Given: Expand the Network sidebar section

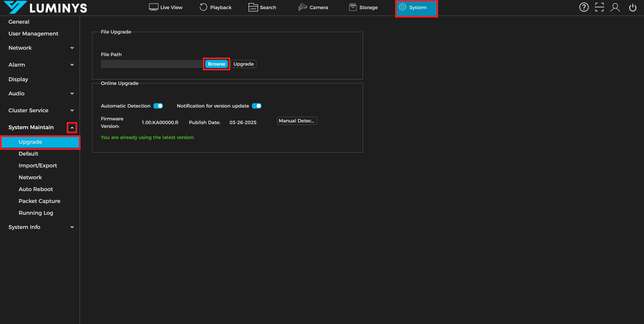Looking at the screenshot, I should tap(72, 48).
